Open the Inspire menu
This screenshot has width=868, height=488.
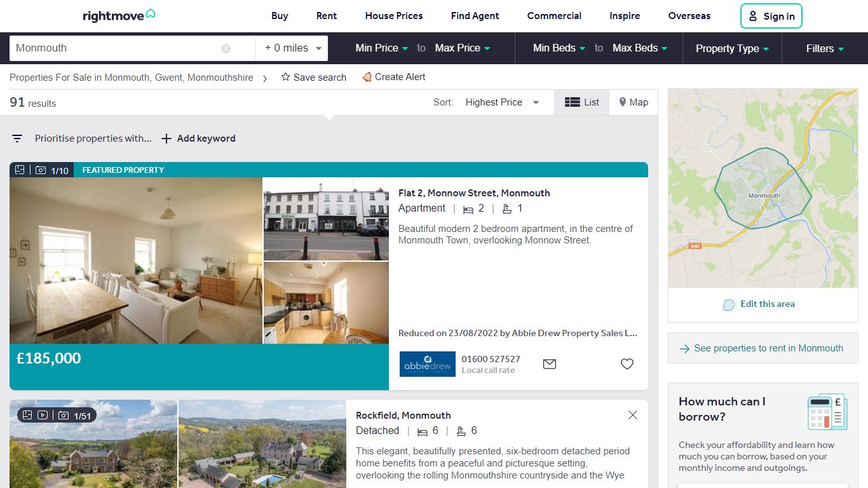tap(625, 16)
